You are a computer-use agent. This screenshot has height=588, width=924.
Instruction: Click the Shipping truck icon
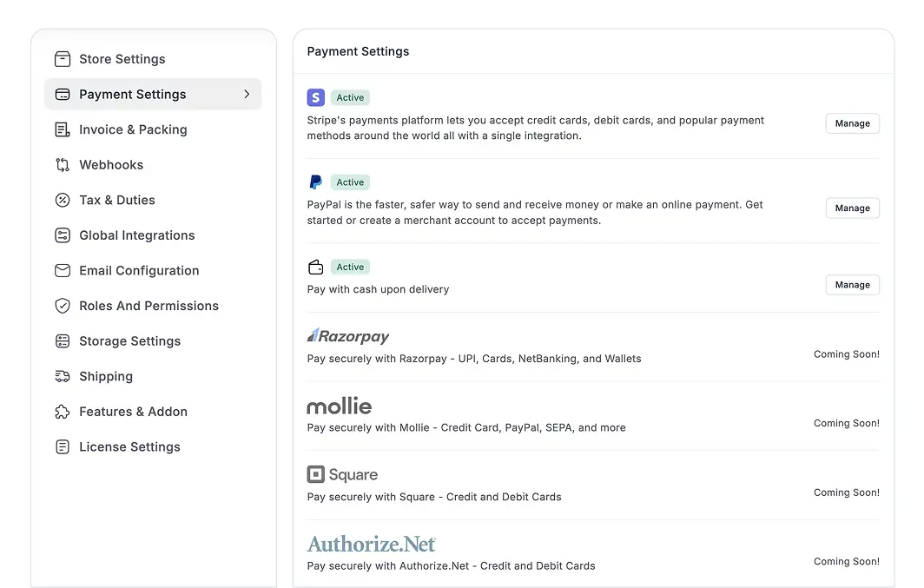pyautogui.click(x=63, y=377)
